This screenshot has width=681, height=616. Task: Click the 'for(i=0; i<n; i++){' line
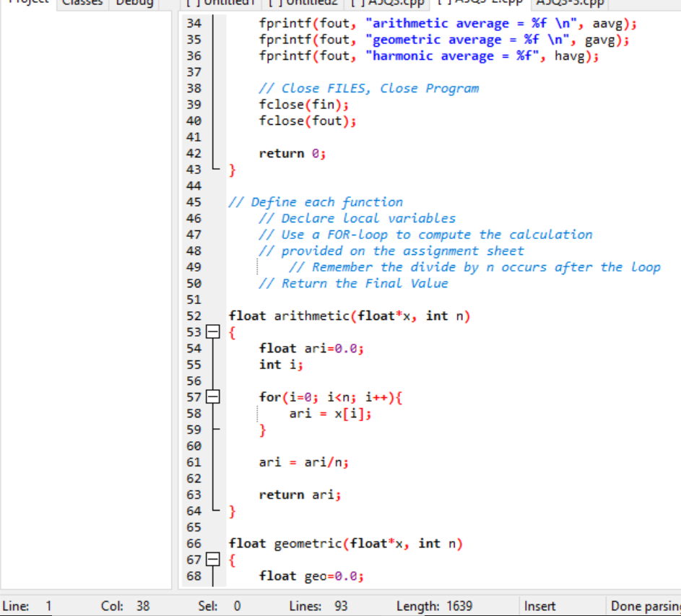pos(331,397)
